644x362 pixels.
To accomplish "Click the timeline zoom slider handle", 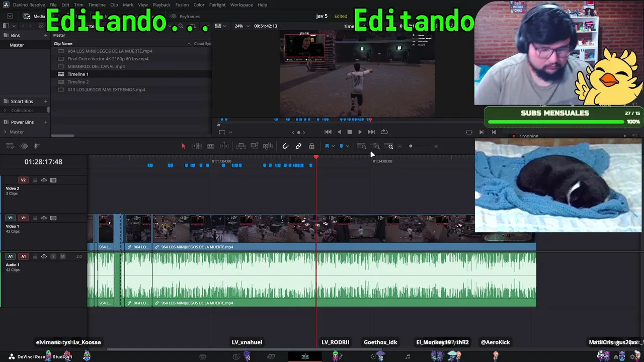I will click(x=411, y=146).
